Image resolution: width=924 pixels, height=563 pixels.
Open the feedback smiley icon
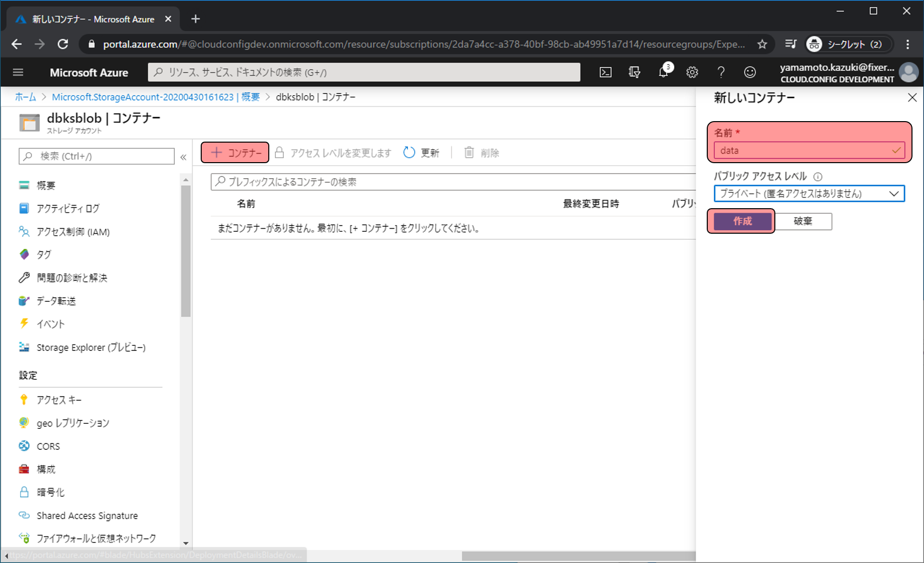pyautogui.click(x=749, y=73)
